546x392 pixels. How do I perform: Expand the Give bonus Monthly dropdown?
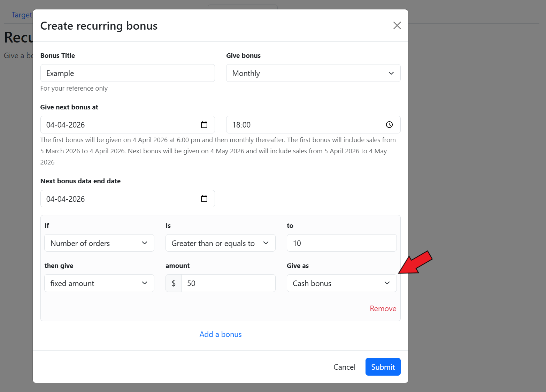(x=313, y=73)
